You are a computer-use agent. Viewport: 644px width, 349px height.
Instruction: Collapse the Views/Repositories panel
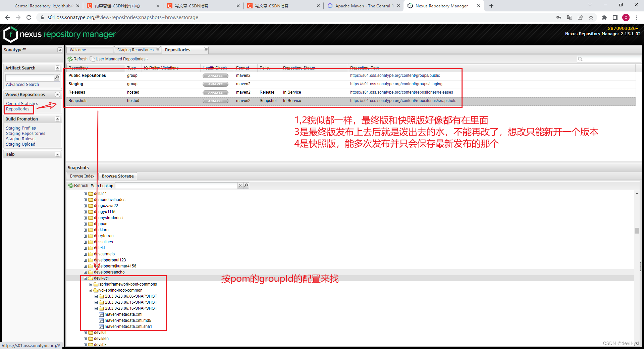click(x=57, y=95)
